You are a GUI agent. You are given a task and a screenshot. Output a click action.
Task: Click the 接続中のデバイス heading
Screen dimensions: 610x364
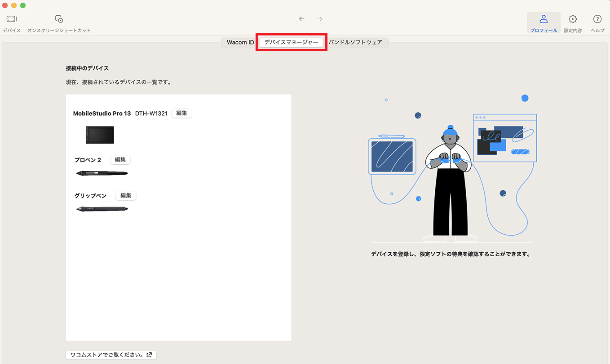click(x=88, y=68)
